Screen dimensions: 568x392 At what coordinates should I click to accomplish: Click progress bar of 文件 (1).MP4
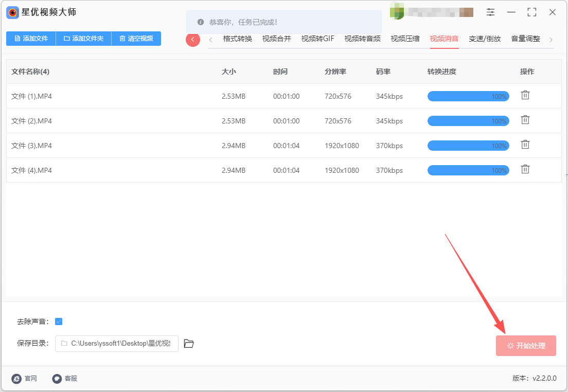(468, 96)
